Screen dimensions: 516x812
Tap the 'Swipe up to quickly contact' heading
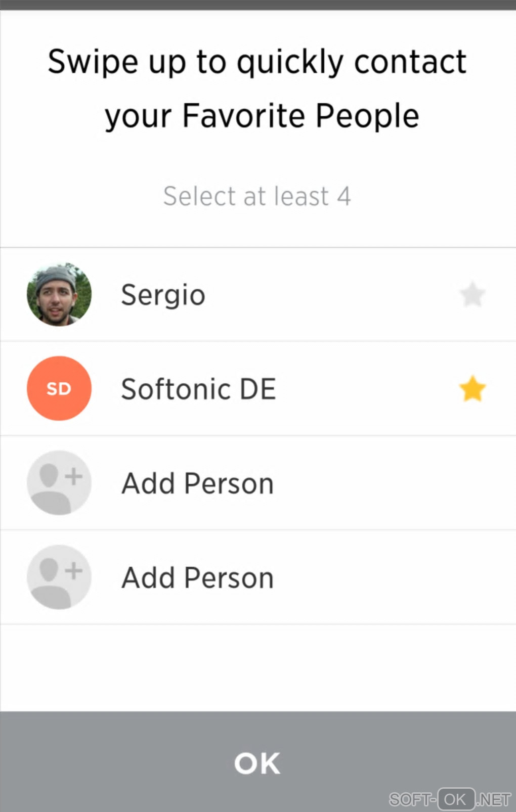pyautogui.click(x=257, y=62)
